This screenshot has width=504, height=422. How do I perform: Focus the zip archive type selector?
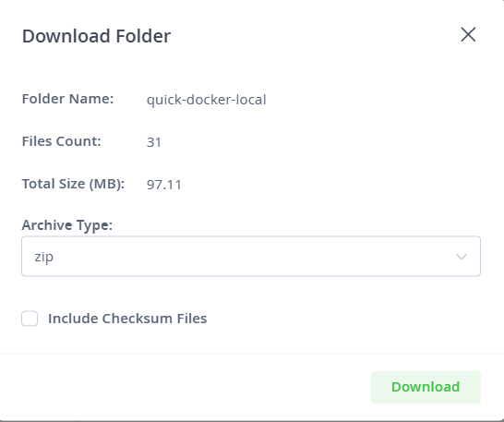point(251,256)
